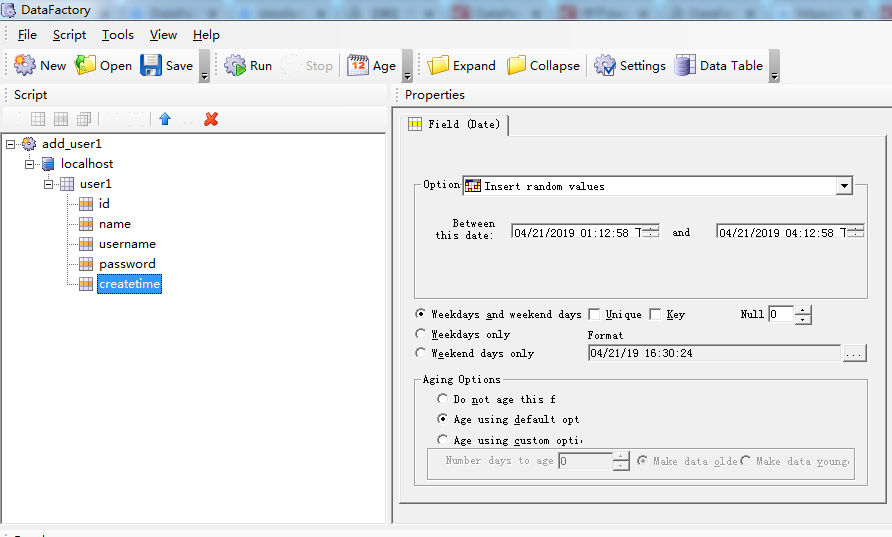The width and height of the screenshot is (892, 537).
Task: Run the script with Run icon
Action: (235, 65)
